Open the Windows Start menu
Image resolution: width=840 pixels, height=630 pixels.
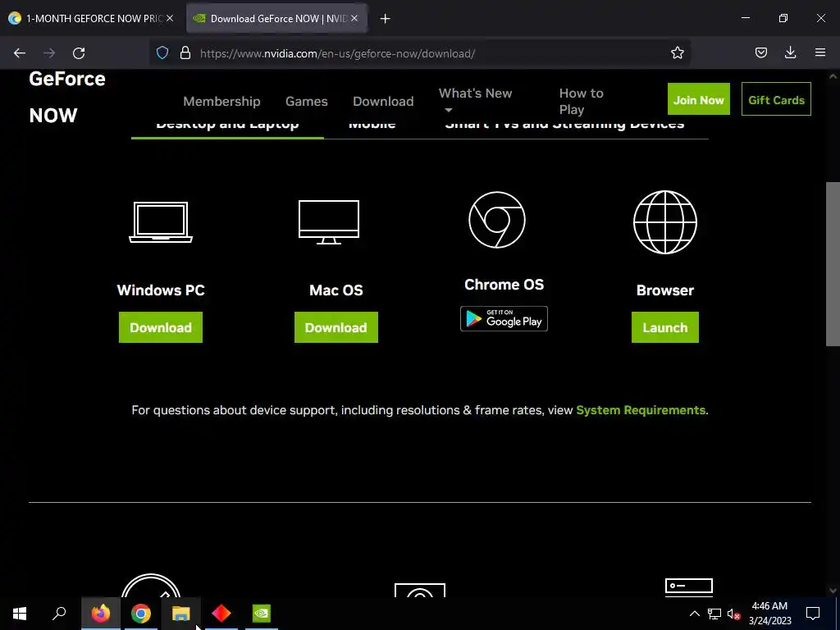(20, 614)
